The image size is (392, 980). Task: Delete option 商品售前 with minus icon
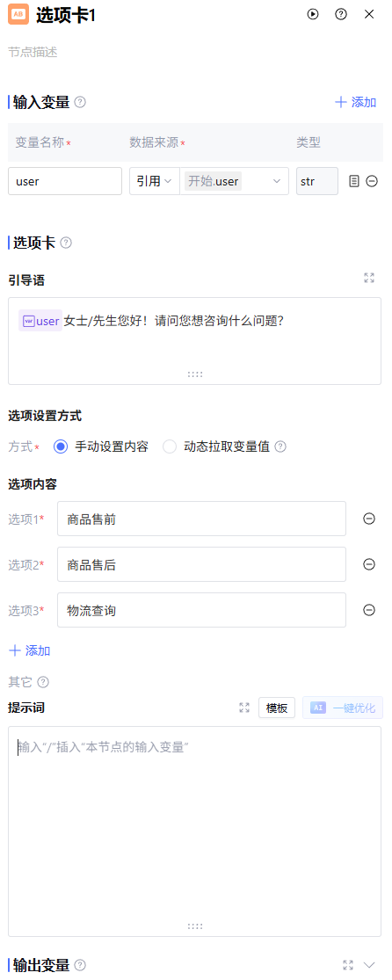(x=369, y=519)
